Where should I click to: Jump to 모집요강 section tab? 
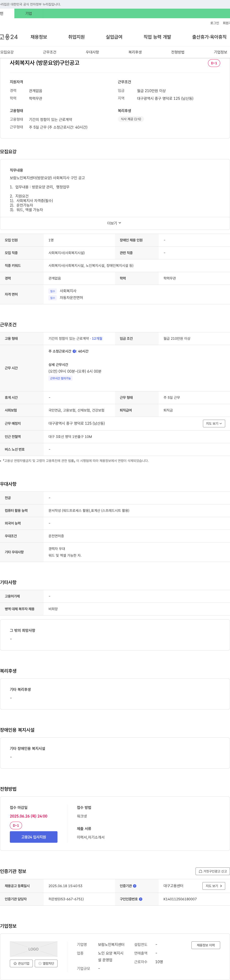pyautogui.click(x=7, y=52)
